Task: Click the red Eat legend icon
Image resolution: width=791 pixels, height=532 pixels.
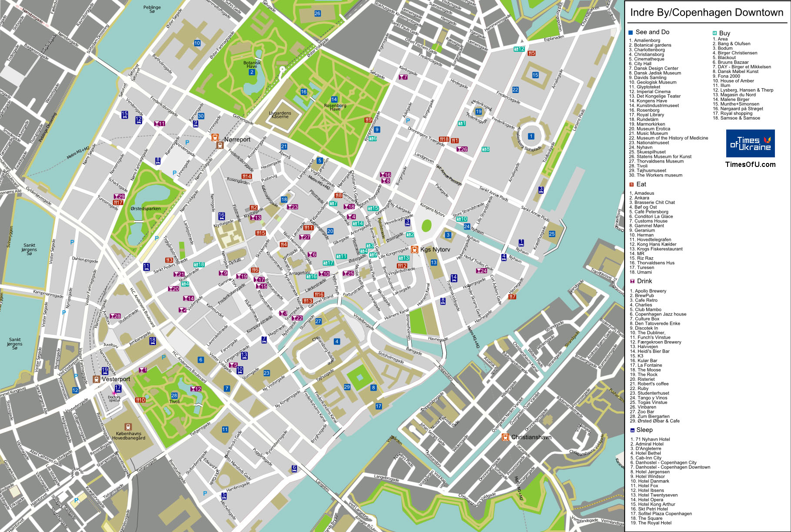Action: pos(631,184)
